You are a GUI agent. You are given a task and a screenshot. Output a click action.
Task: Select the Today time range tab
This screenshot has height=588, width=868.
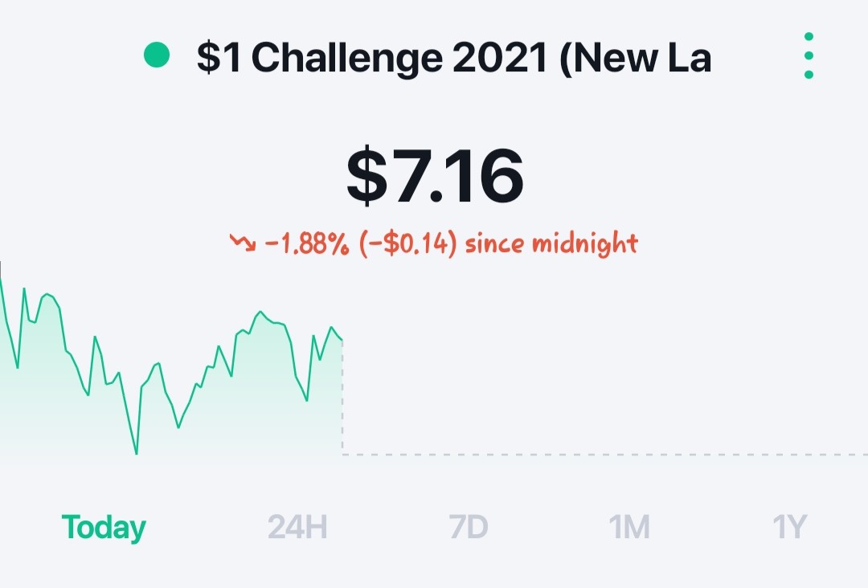point(104,528)
